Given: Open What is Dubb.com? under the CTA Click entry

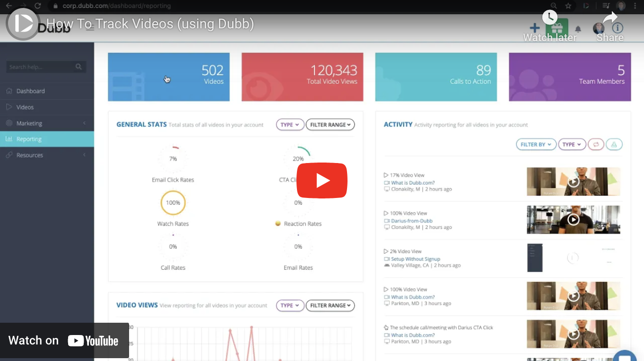Looking at the screenshot, I should 413,335.
